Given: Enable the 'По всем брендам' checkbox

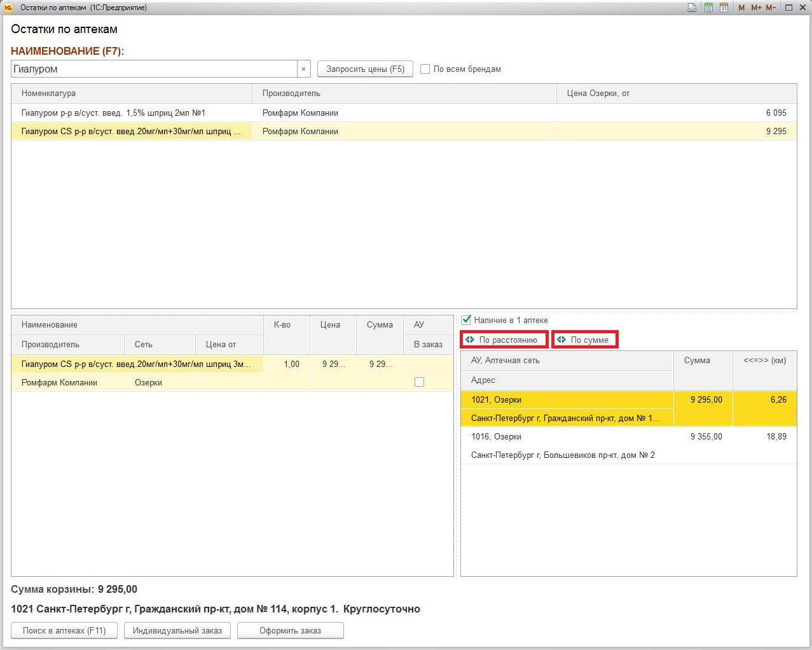Looking at the screenshot, I should tap(425, 69).
